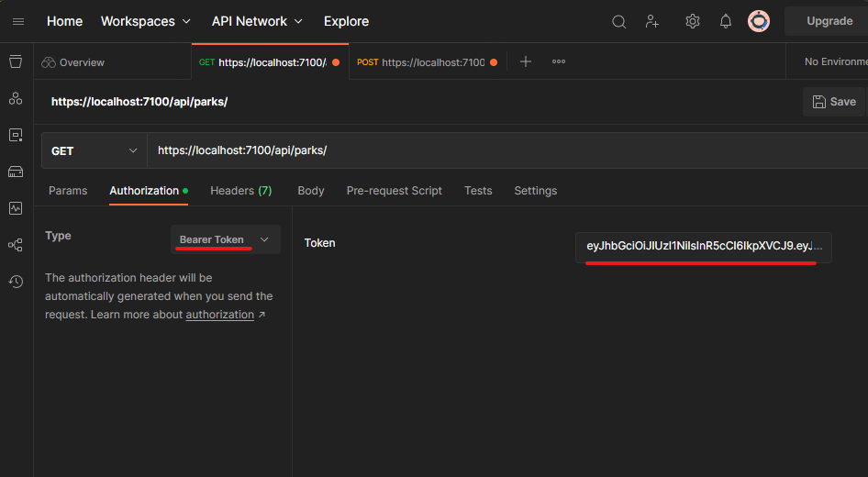Open the tab options ellipsis menu

click(559, 61)
